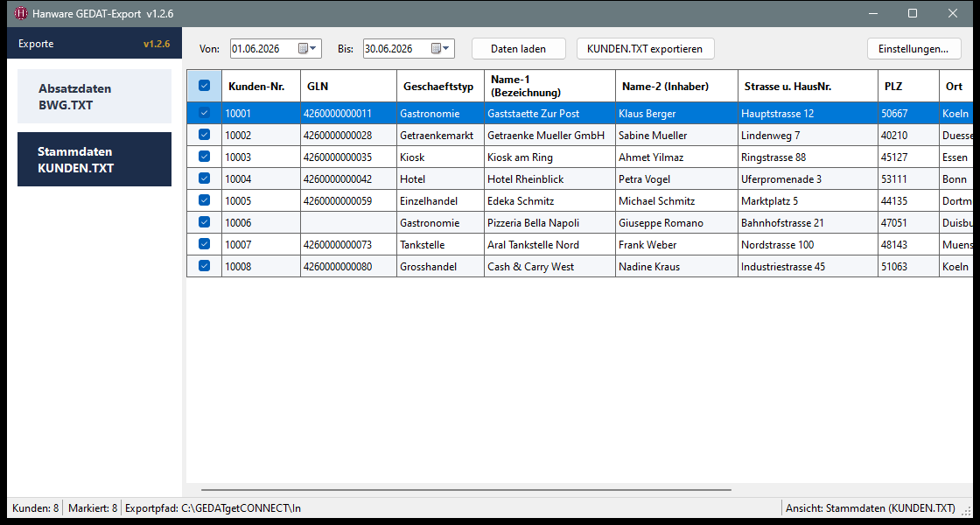Click Daten laden button
The image size is (980, 525).
coord(518,49)
